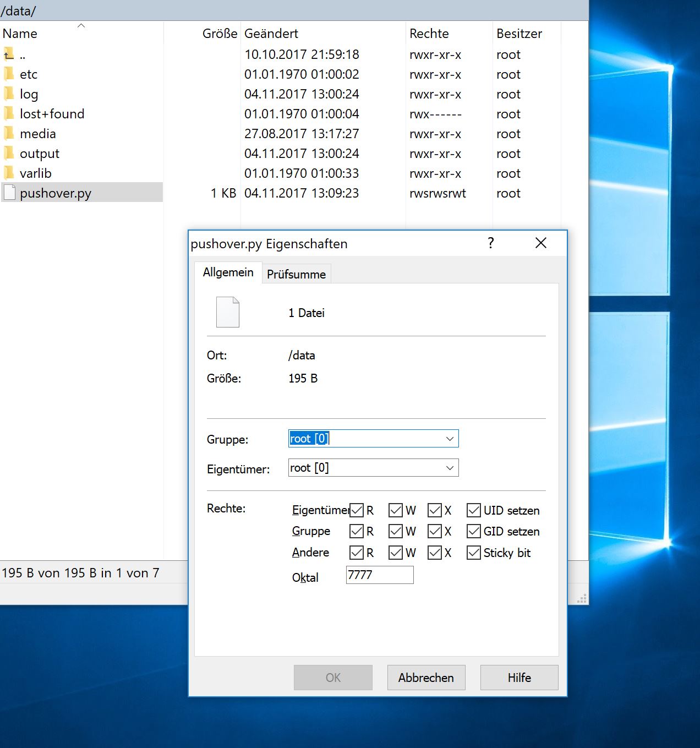This screenshot has height=748, width=700.
Task: Click the pushover.py file icon in list
Action: (9, 193)
